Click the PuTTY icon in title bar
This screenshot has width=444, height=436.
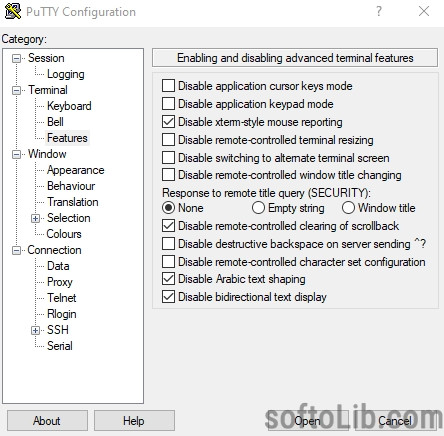13,12
